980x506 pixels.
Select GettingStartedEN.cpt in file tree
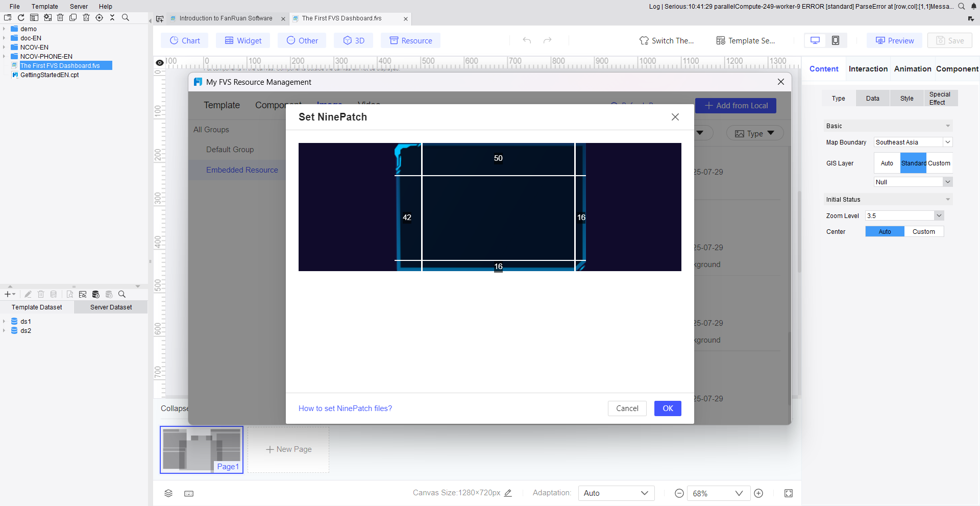pyautogui.click(x=50, y=75)
